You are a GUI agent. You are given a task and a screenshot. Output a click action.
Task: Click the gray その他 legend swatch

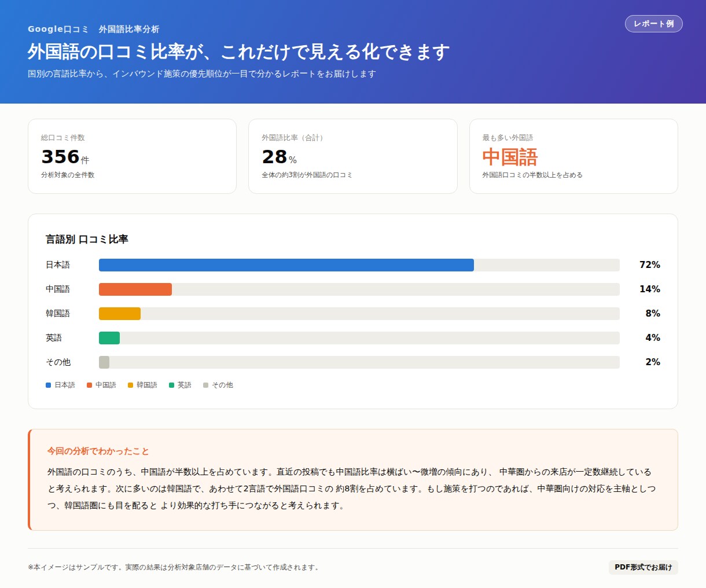206,385
